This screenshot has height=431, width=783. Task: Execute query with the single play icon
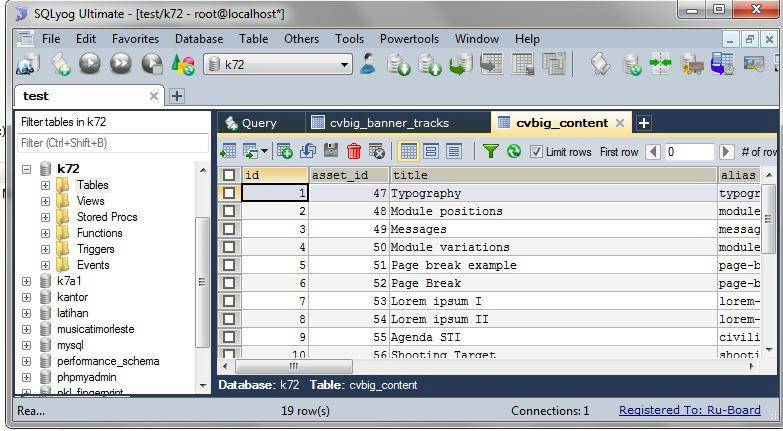(90, 64)
